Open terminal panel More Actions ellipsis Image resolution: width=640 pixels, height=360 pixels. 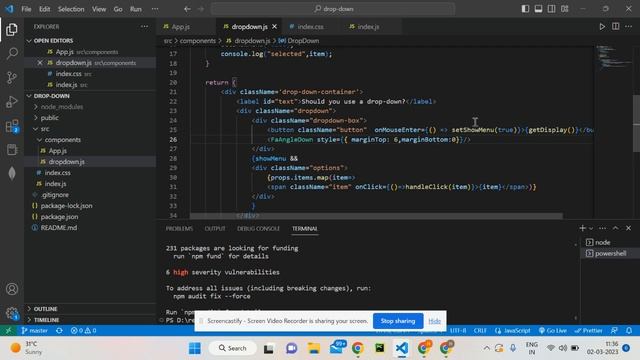coord(602,228)
